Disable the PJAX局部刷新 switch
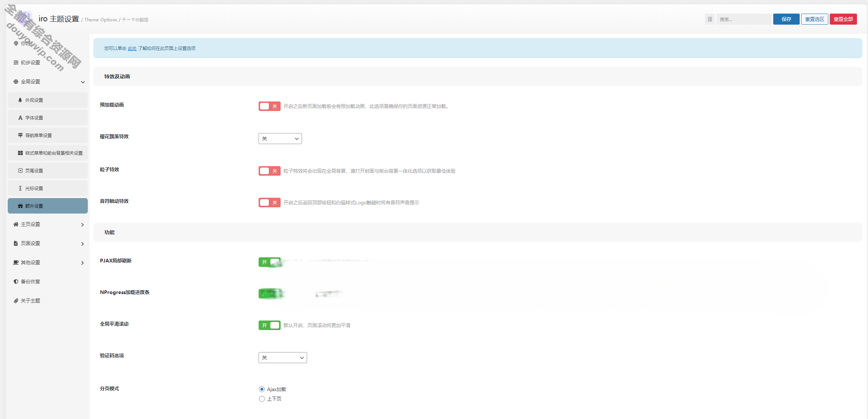The image size is (868, 419). point(270,262)
